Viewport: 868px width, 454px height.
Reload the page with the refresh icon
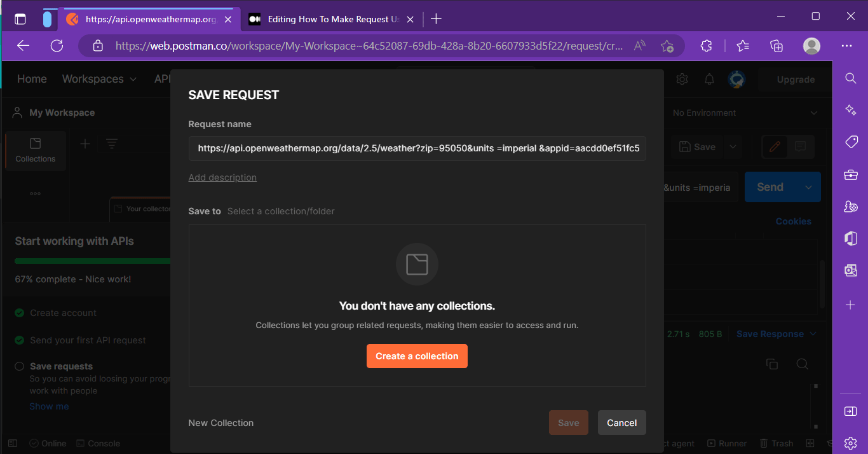tap(57, 46)
